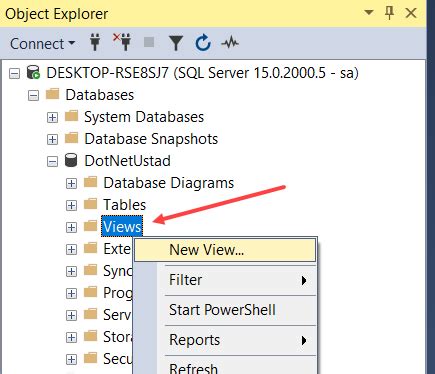Click the server icon for DESKTOP-RSE8SJ7
This screenshot has width=435, height=374.
click(33, 72)
